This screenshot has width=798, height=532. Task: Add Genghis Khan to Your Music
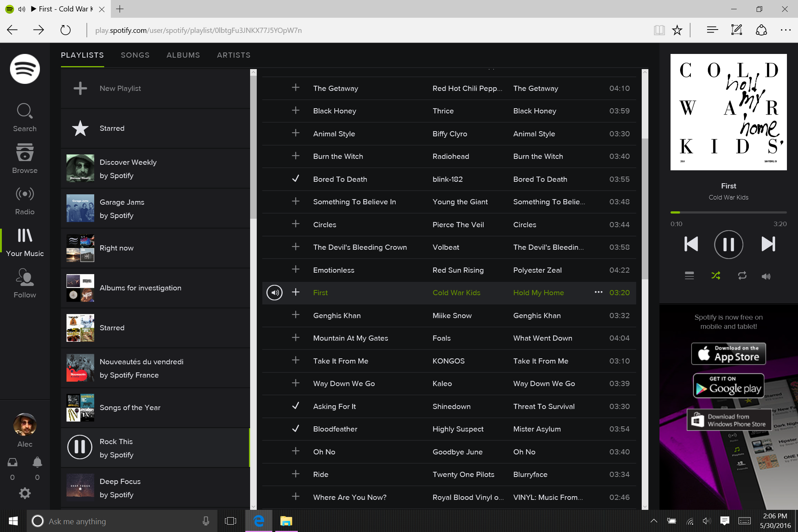[296, 315]
